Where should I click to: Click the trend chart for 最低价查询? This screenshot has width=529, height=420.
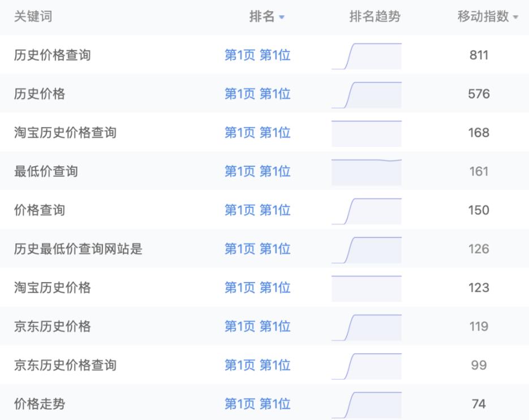click(367, 171)
